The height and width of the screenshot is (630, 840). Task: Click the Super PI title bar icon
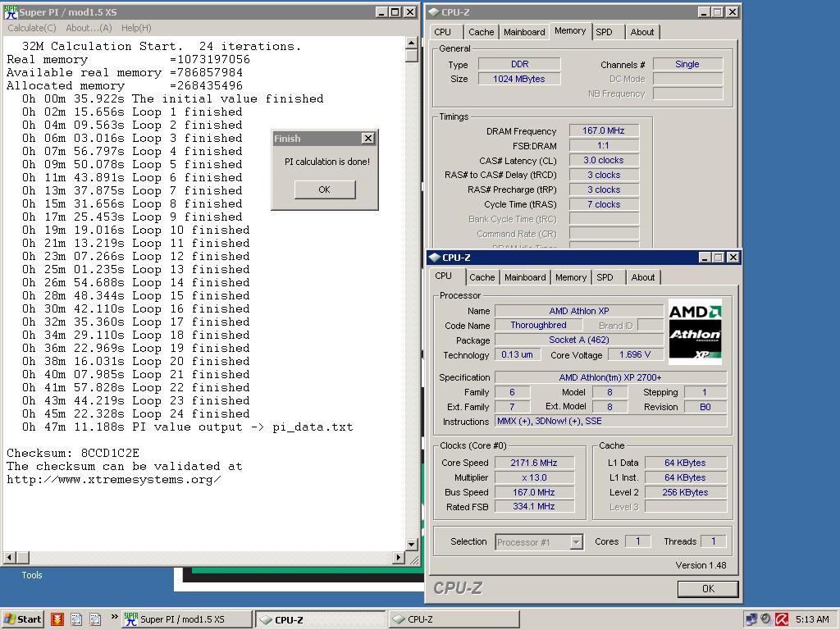tap(11, 11)
